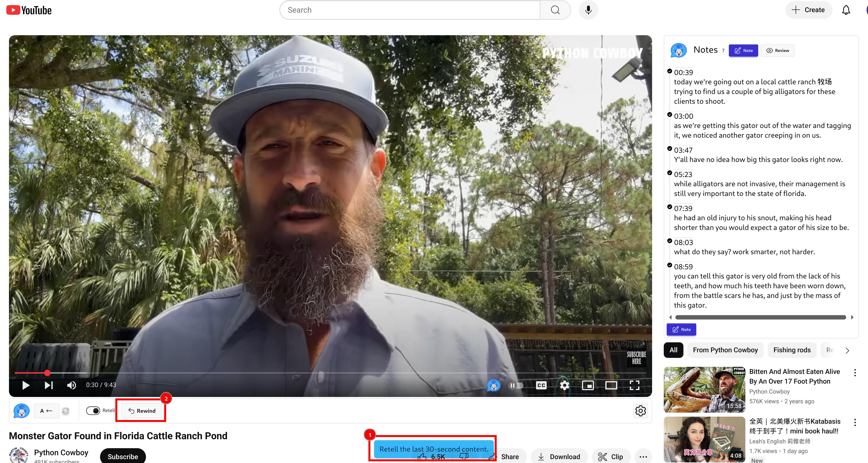Skip to the next video
This screenshot has width=868, height=463.
[x=49, y=385]
